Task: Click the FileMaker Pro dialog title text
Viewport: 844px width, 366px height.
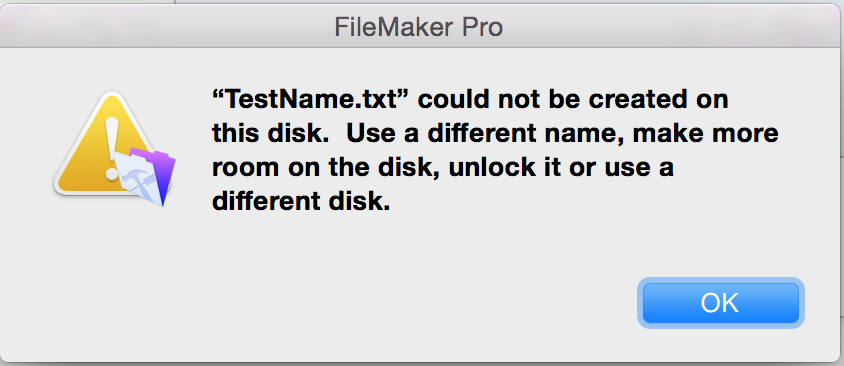Action: (x=419, y=27)
